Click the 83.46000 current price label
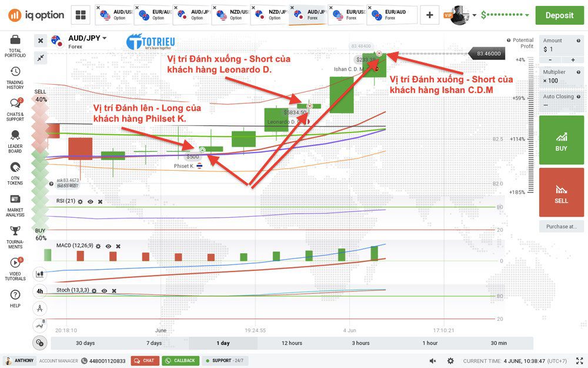This screenshot has width=588, height=368. pos(487,54)
